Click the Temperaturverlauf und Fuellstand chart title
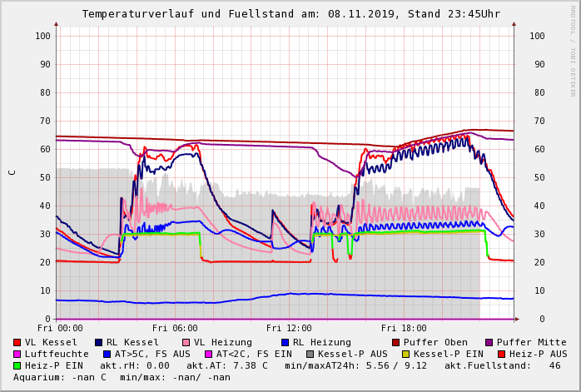This screenshot has width=581, height=392. [290, 14]
